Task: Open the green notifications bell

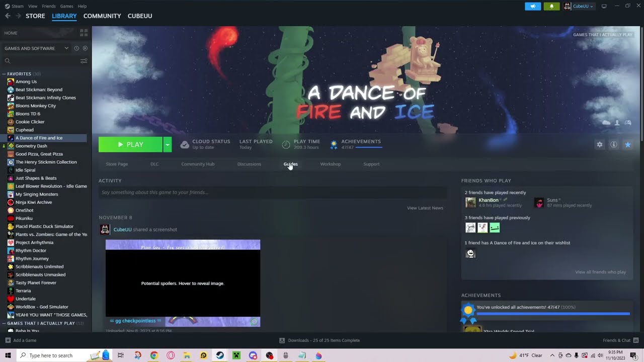Action: click(551, 6)
